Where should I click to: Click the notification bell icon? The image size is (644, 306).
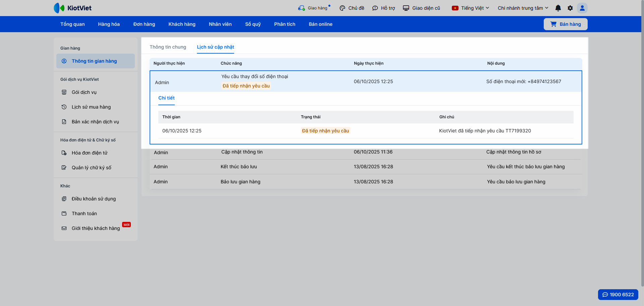558,8
